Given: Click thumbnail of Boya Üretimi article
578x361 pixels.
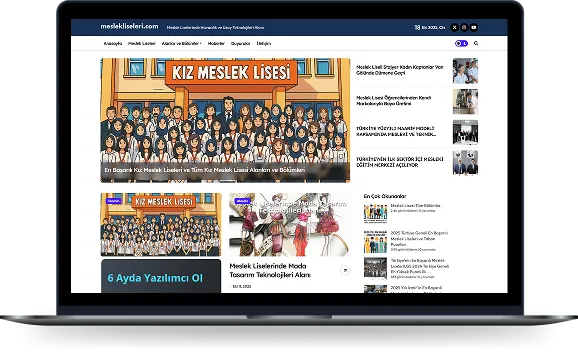Looking at the screenshot, I should pyautogui.click(x=465, y=101).
